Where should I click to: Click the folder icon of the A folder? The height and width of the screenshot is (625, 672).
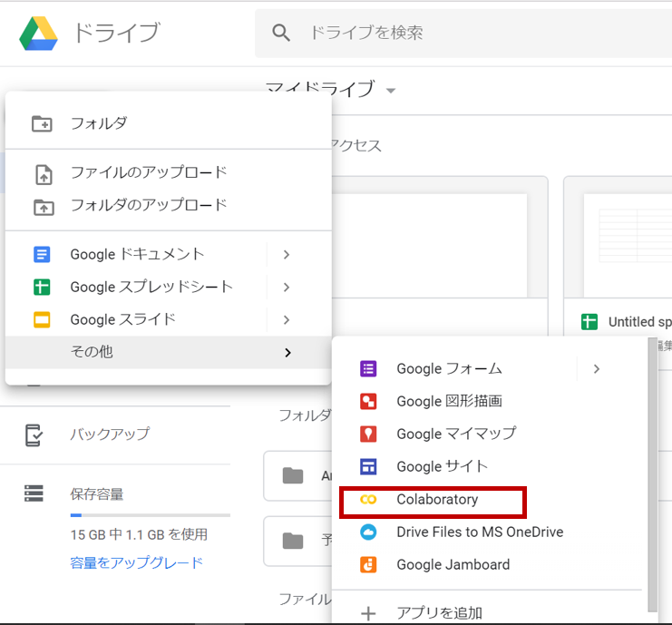(293, 475)
